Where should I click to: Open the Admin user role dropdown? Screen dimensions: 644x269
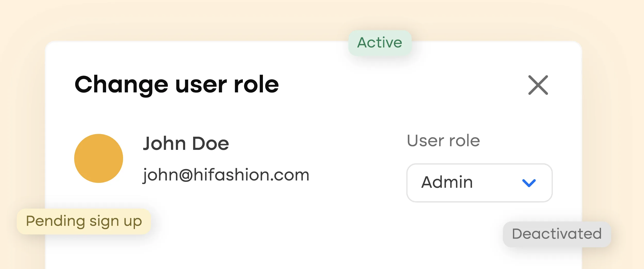[x=479, y=183]
